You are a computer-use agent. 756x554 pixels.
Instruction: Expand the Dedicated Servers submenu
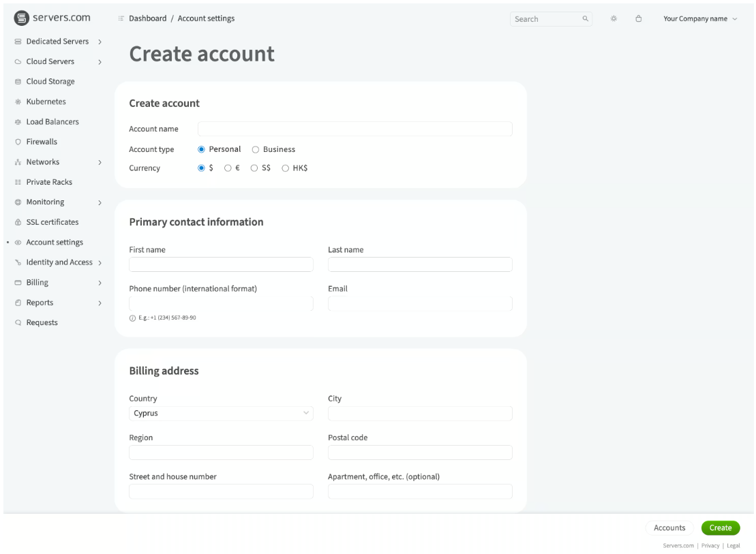(x=100, y=42)
